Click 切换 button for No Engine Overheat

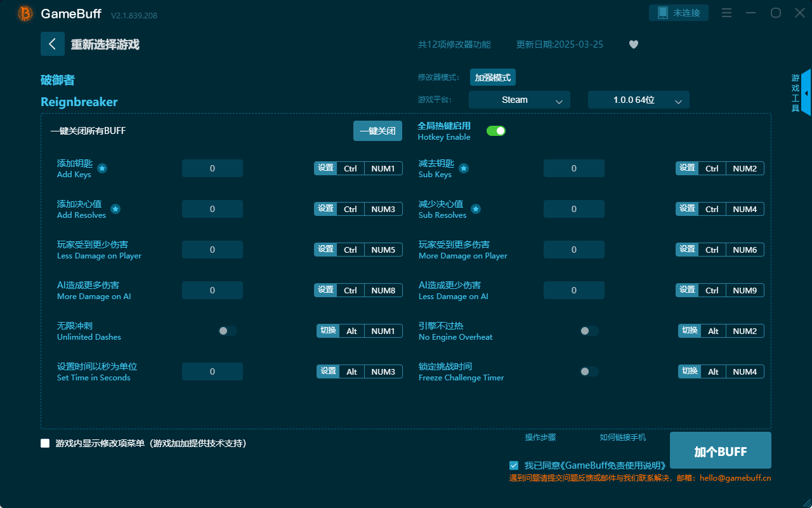tap(690, 331)
